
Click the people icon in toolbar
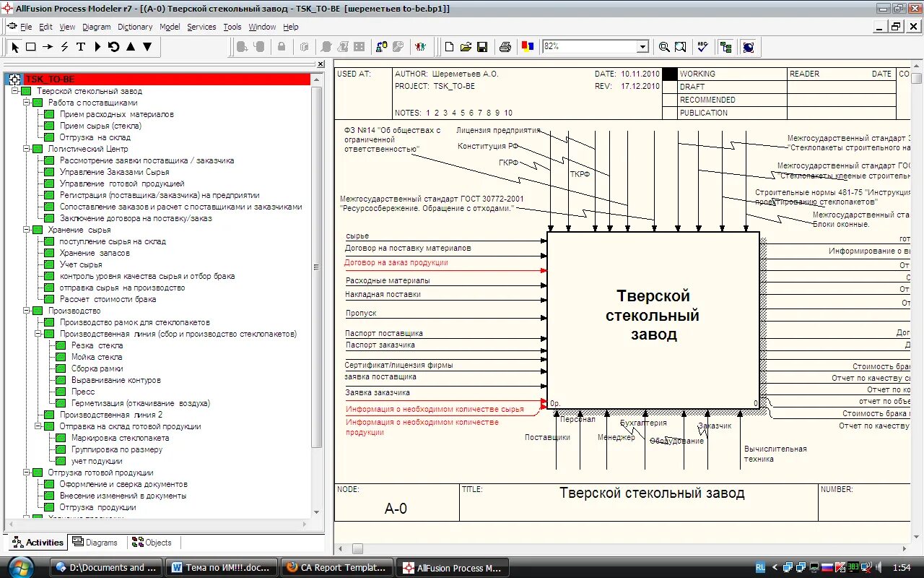point(421,47)
